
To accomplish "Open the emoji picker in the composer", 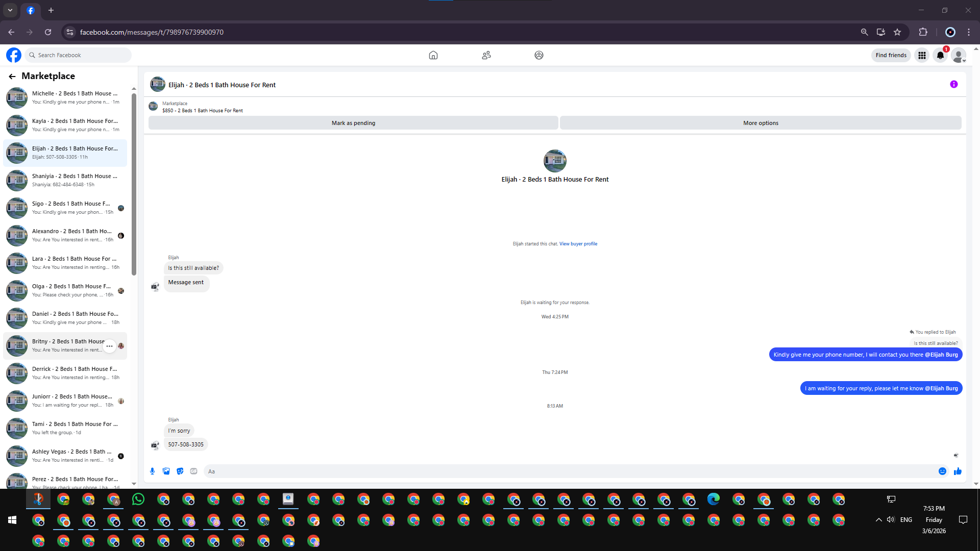I will click(942, 471).
